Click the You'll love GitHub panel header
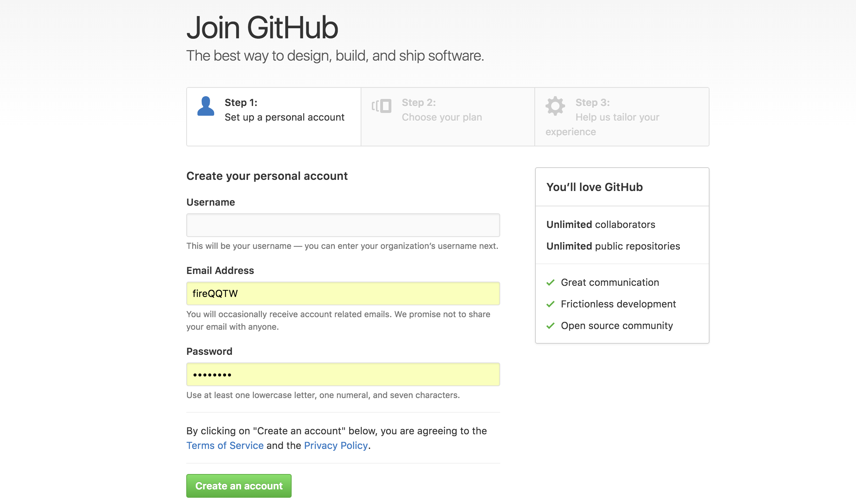 [x=594, y=187]
